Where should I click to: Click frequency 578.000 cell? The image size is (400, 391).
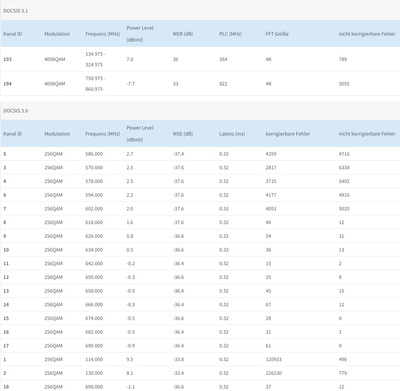pos(94,181)
